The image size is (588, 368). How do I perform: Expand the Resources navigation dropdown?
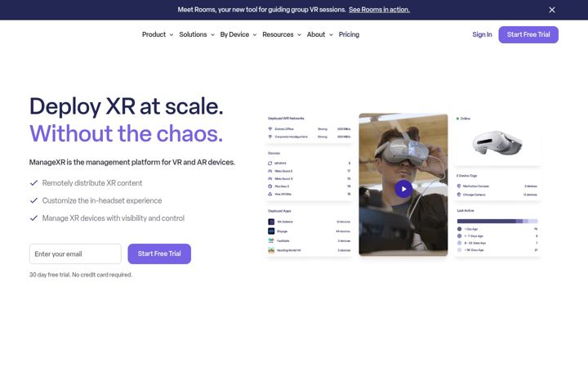coord(282,34)
